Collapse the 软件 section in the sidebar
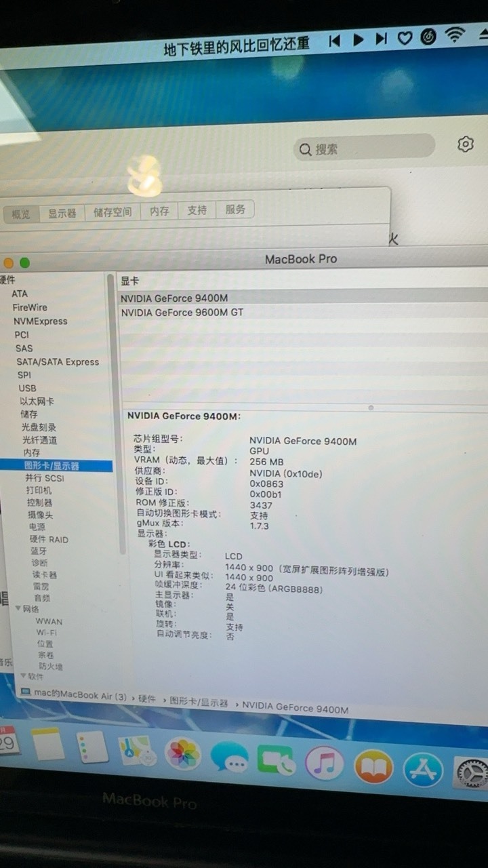This screenshot has height=868, width=488. [22, 676]
